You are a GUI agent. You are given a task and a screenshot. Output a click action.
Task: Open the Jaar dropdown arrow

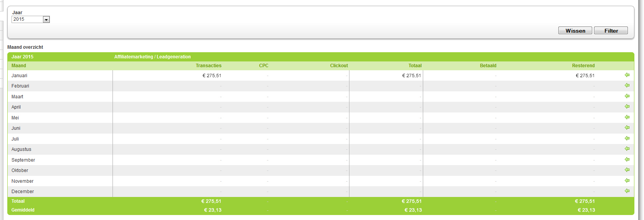(x=46, y=20)
